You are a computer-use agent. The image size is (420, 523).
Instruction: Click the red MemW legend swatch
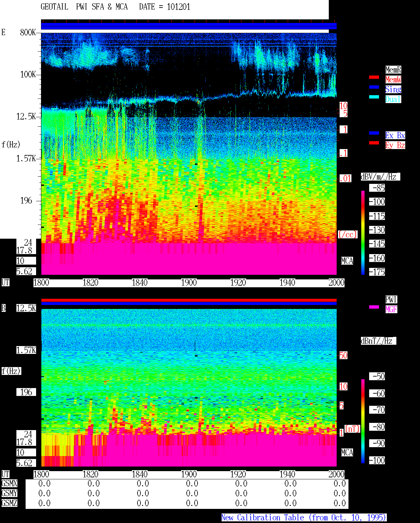click(374, 77)
